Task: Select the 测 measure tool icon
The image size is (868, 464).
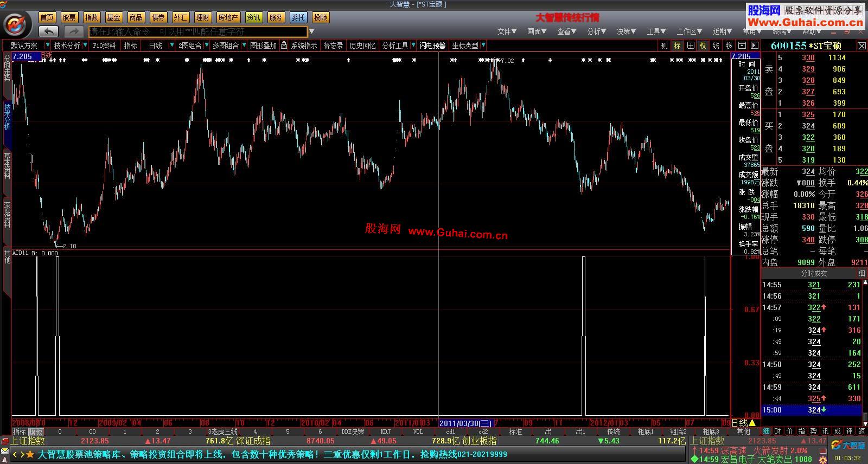Action: [x=665, y=46]
